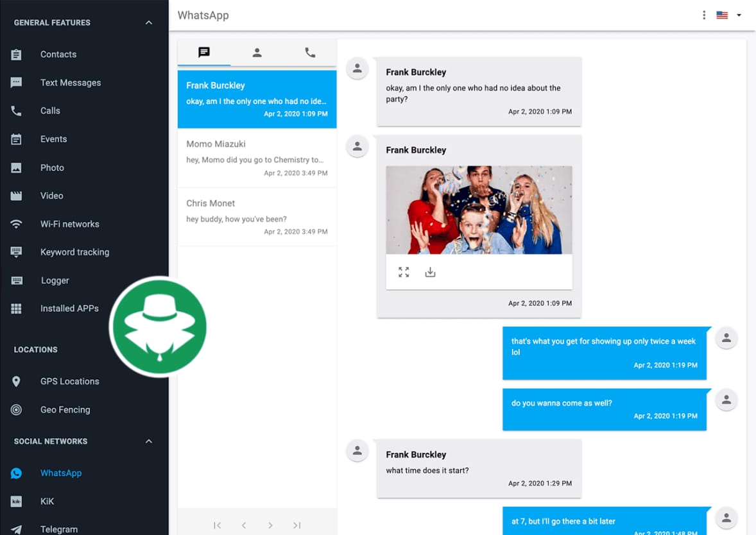This screenshot has width=756, height=535.
Task: Collapse the Social Networks section
Action: (x=148, y=441)
